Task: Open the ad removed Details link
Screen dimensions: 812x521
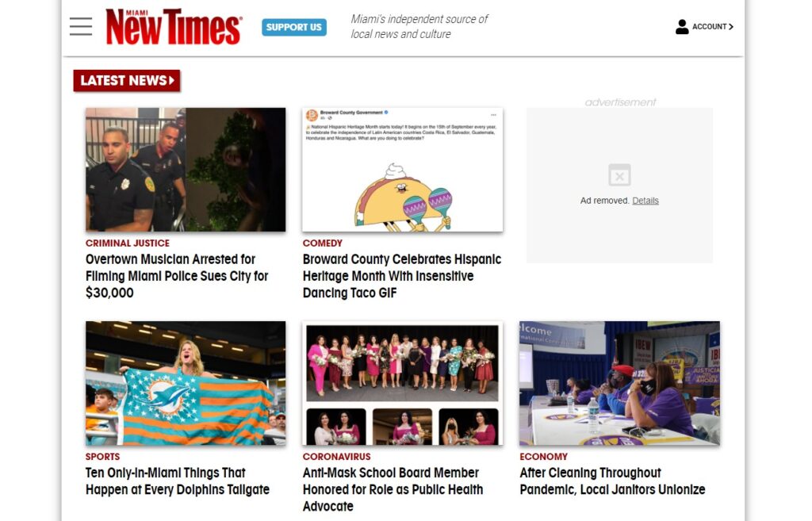Action: tap(645, 201)
